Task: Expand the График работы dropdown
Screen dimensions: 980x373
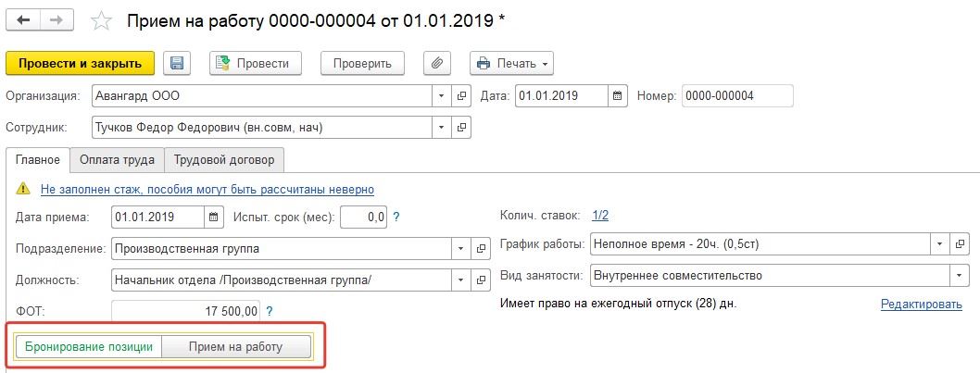Action: coord(939,243)
